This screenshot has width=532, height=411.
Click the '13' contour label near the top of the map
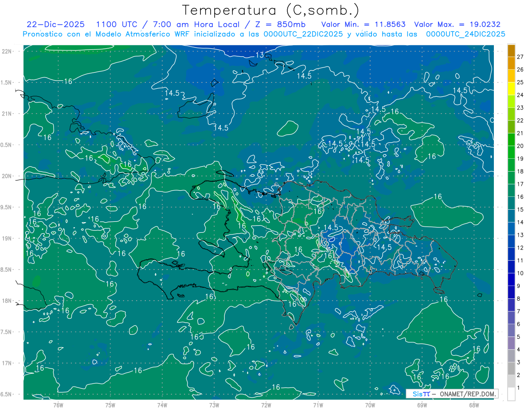(260, 55)
